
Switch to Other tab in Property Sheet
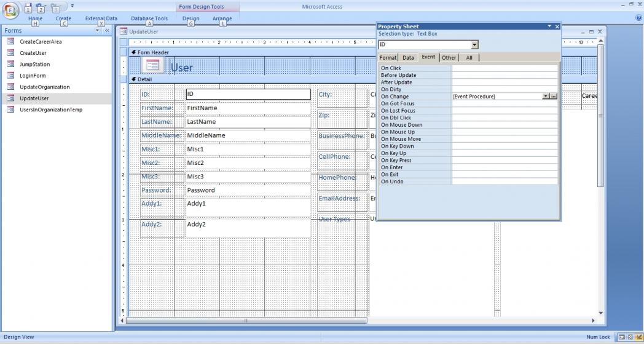pos(449,58)
